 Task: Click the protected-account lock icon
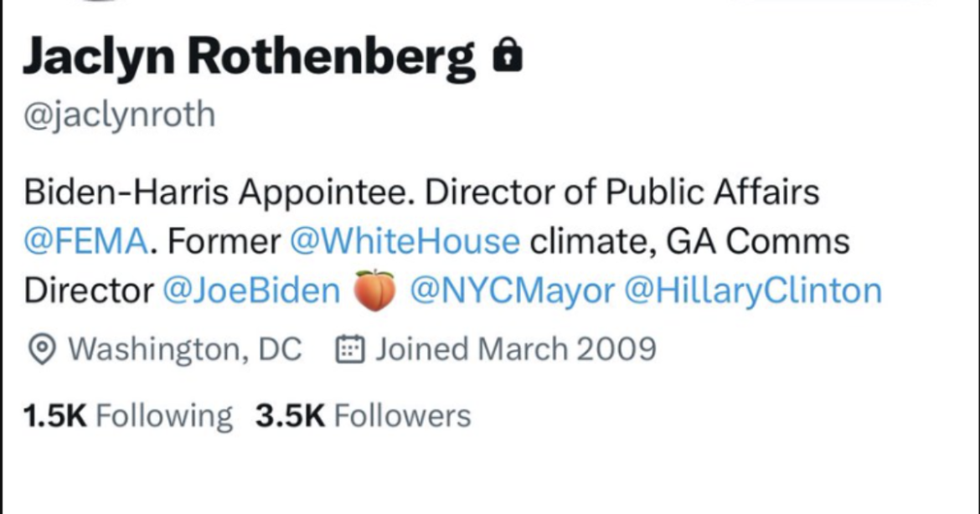pos(508,57)
